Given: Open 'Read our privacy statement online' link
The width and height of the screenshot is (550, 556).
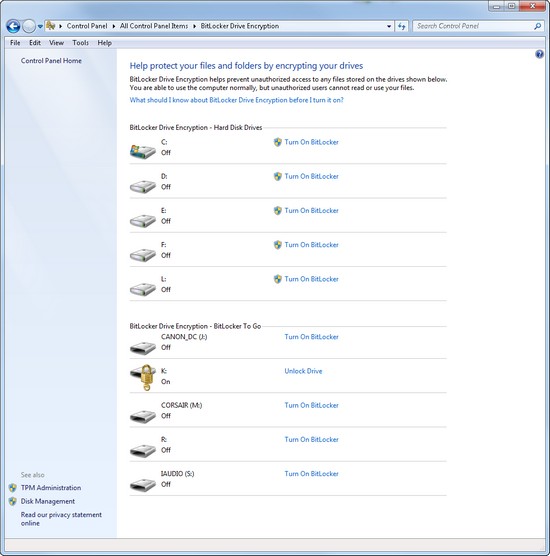Looking at the screenshot, I should [x=61, y=519].
